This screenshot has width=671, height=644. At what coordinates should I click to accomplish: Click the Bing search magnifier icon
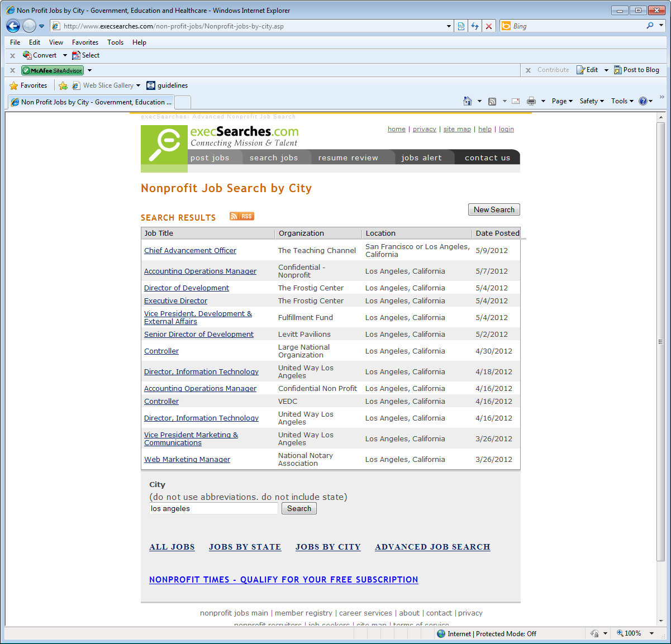click(650, 26)
